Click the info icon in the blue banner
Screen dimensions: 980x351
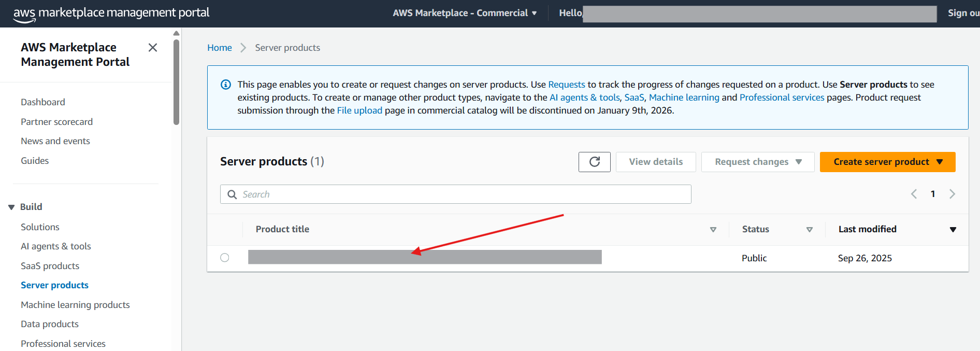pos(226,85)
